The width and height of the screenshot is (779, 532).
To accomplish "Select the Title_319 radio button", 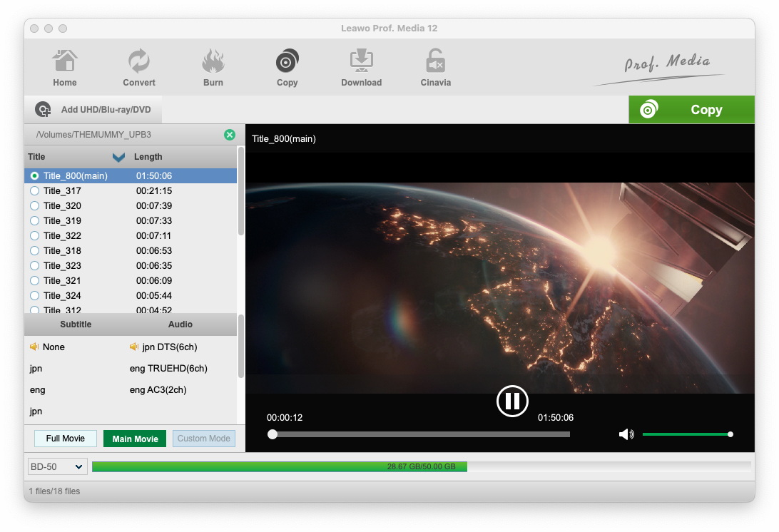I will pyautogui.click(x=34, y=220).
